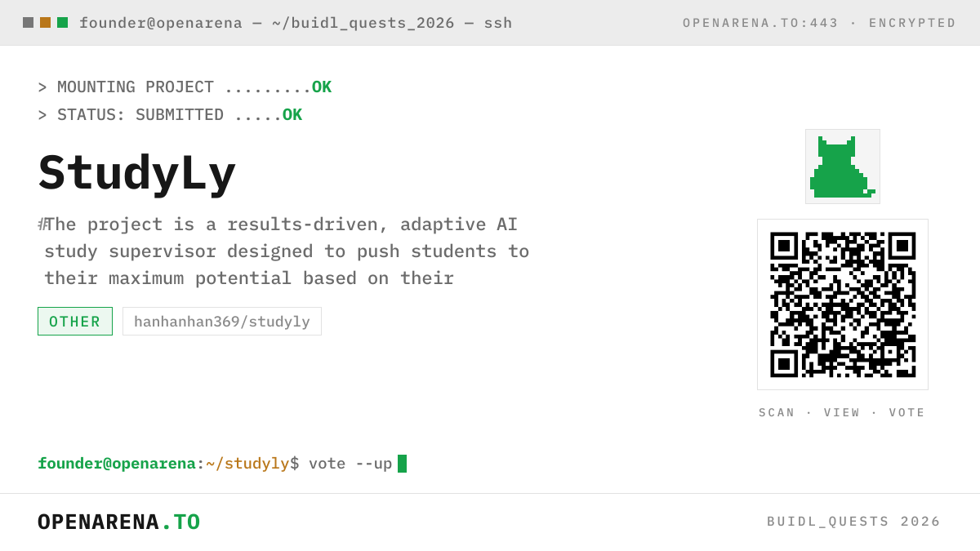Select the OTHER category tag
This screenshot has height=551, width=980.
75,322
